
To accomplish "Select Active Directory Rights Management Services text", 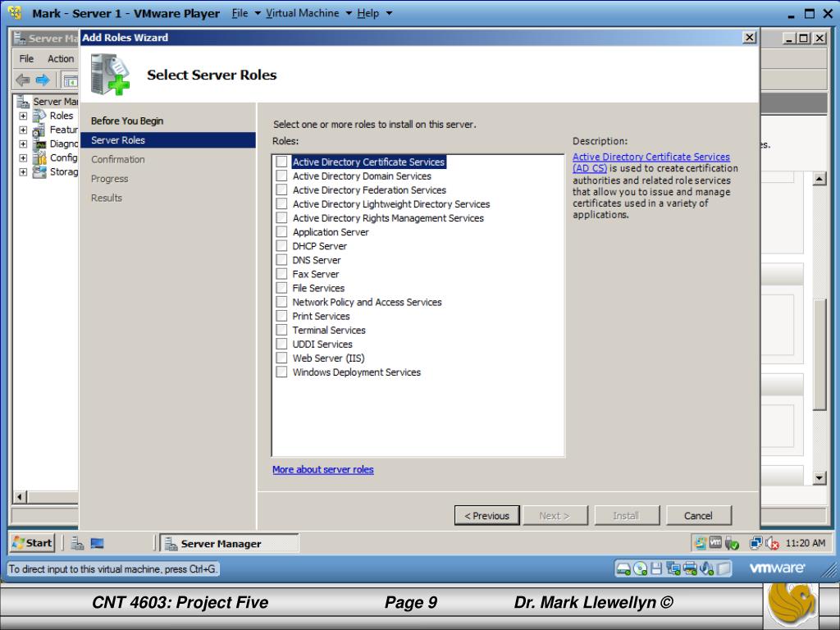I will (388, 218).
